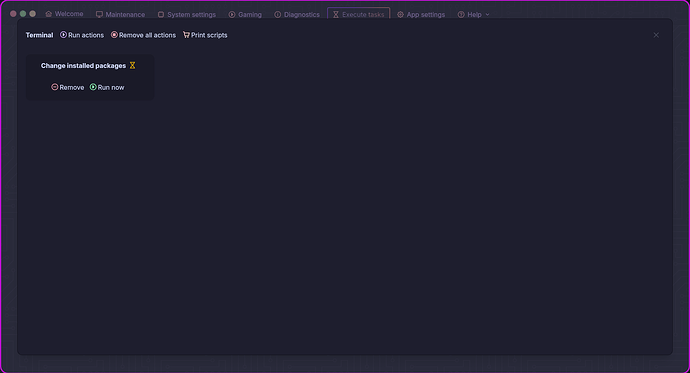This screenshot has width=690, height=373.
Task: Click the Help question mark icon
Action: click(461, 15)
